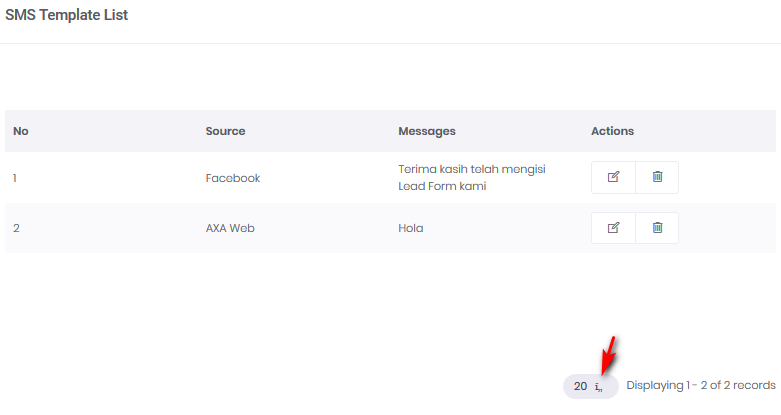Screen dimensions: 781x415
Task: Delete the Facebook SMS template
Action: (x=657, y=177)
